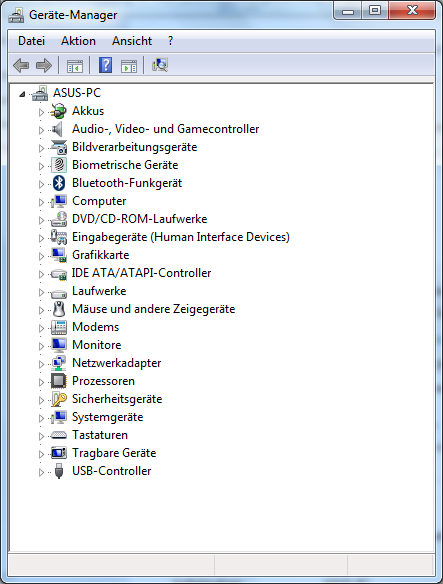Click the Biometrische Geräte fingerprint icon
Screen dimensions: 443x584
pyautogui.click(x=59, y=165)
